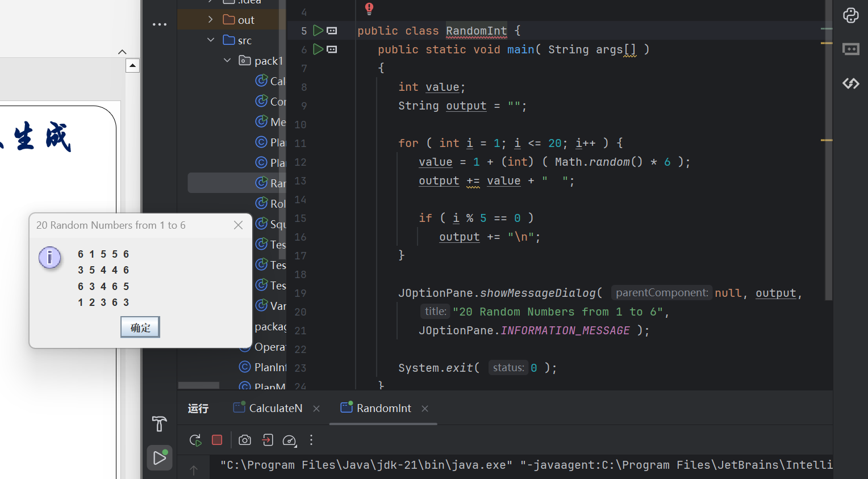Image resolution: width=868 pixels, height=479 pixels.
Task: Open the code brackets tool icon in right sidebar
Action: click(x=850, y=83)
